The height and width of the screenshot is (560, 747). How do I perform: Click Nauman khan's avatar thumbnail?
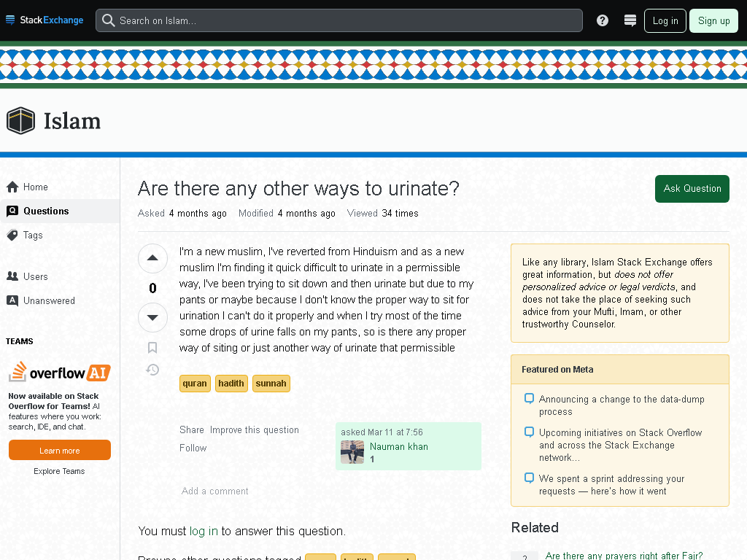click(x=352, y=452)
